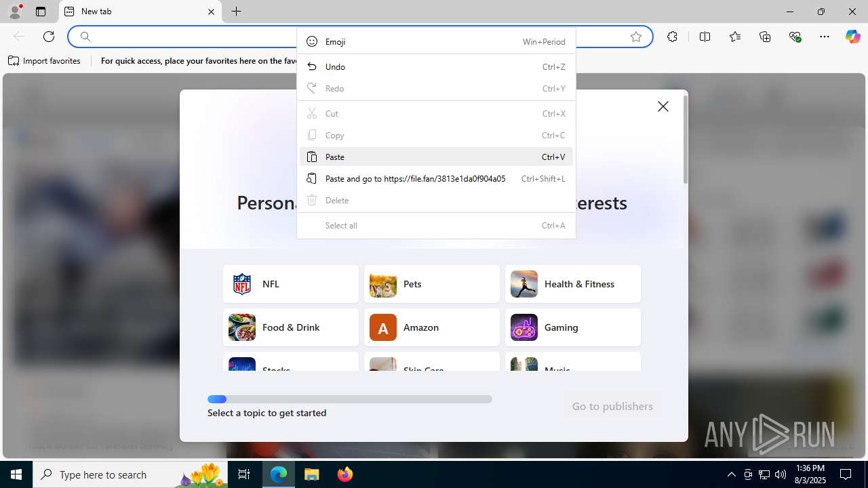
Task: Open Firefox in taskbar
Action: 345,474
